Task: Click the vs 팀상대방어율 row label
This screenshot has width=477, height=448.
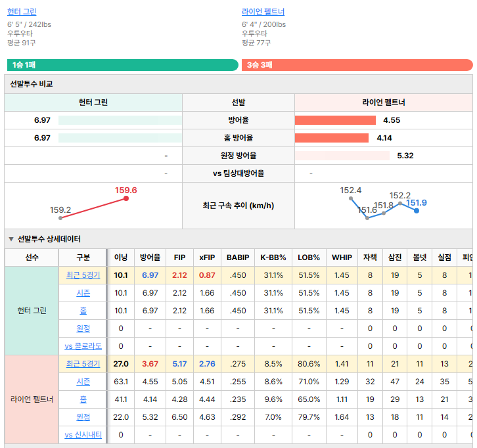Action: pyautogui.click(x=238, y=173)
